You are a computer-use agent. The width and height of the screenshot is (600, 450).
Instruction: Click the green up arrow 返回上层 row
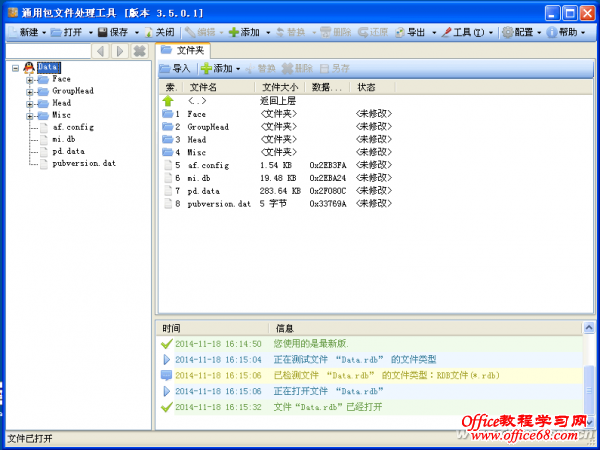168,101
